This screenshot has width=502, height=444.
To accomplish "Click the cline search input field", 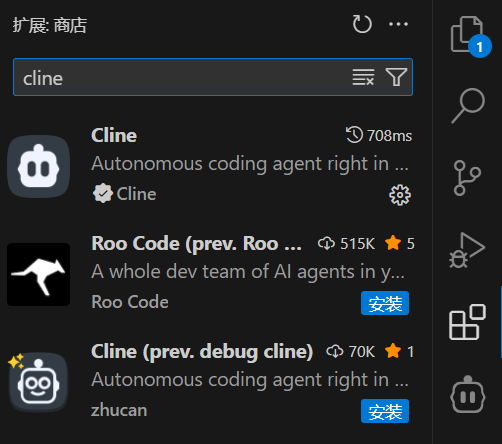I will (x=213, y=77).
